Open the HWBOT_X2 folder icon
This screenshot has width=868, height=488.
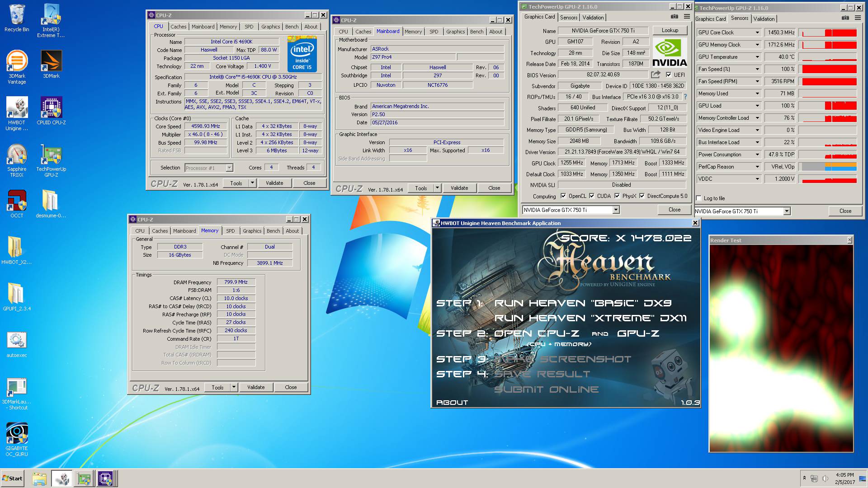pos(17,250)
